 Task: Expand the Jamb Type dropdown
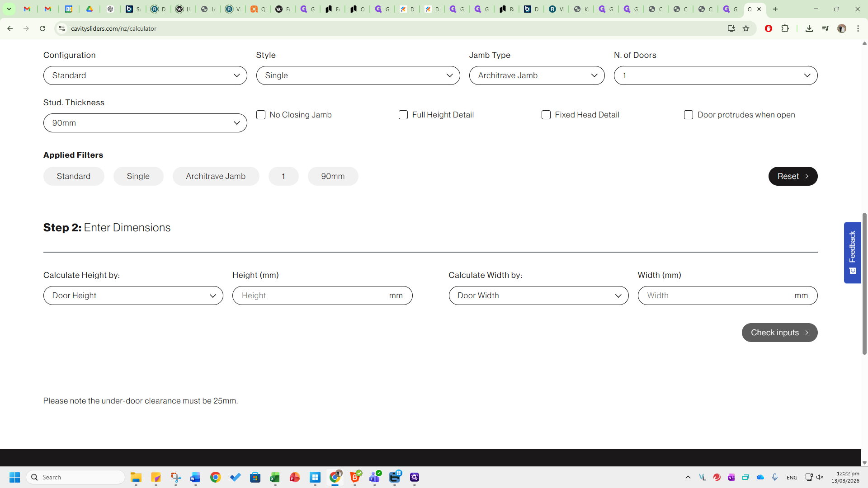(x=537, y=75)
